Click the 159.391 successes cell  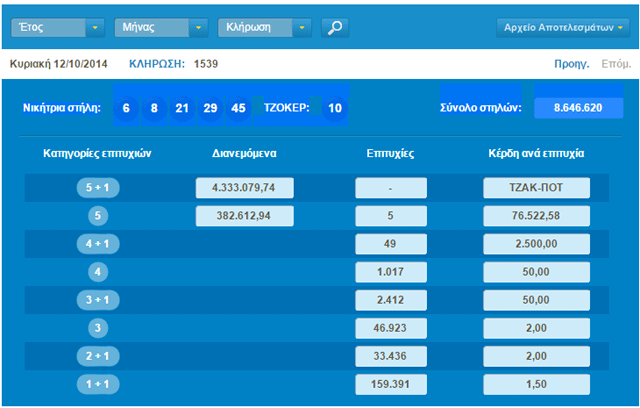point(391,383)
